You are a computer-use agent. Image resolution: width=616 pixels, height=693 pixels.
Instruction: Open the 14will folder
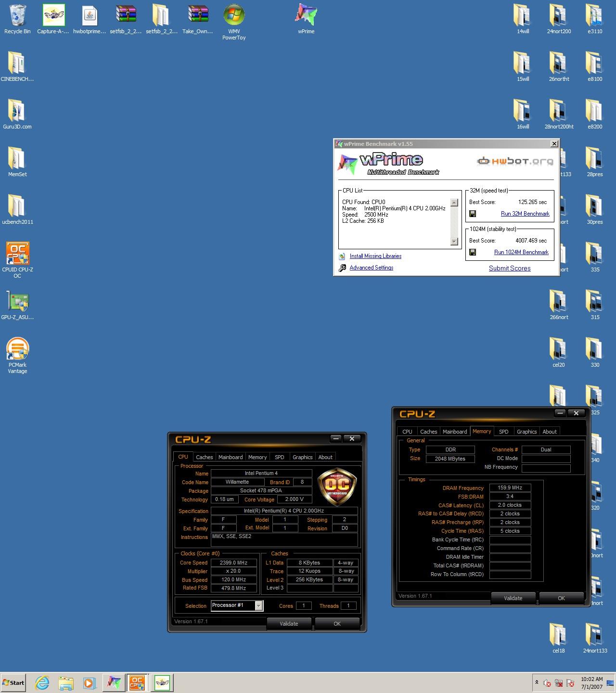pyautogui.click(x=523, y=19)
